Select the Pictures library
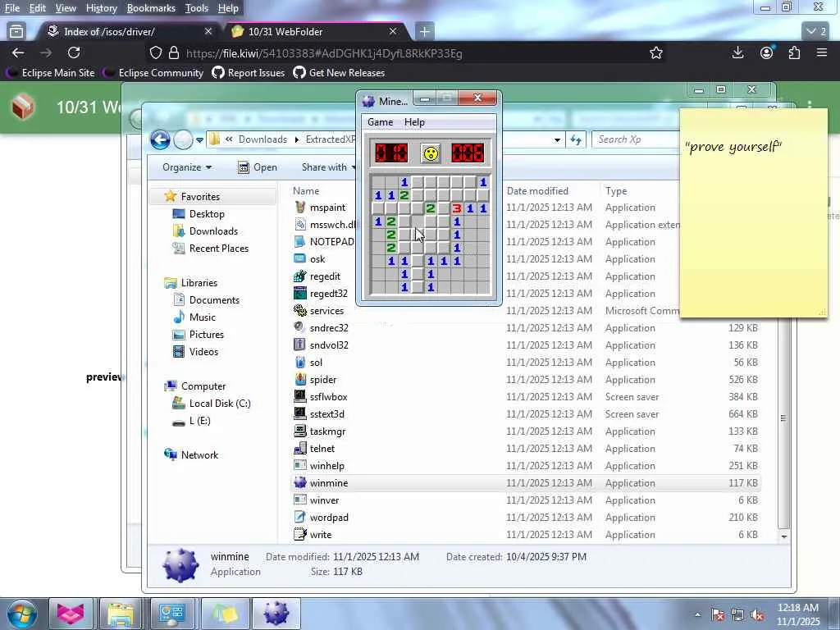 [206, 335]
